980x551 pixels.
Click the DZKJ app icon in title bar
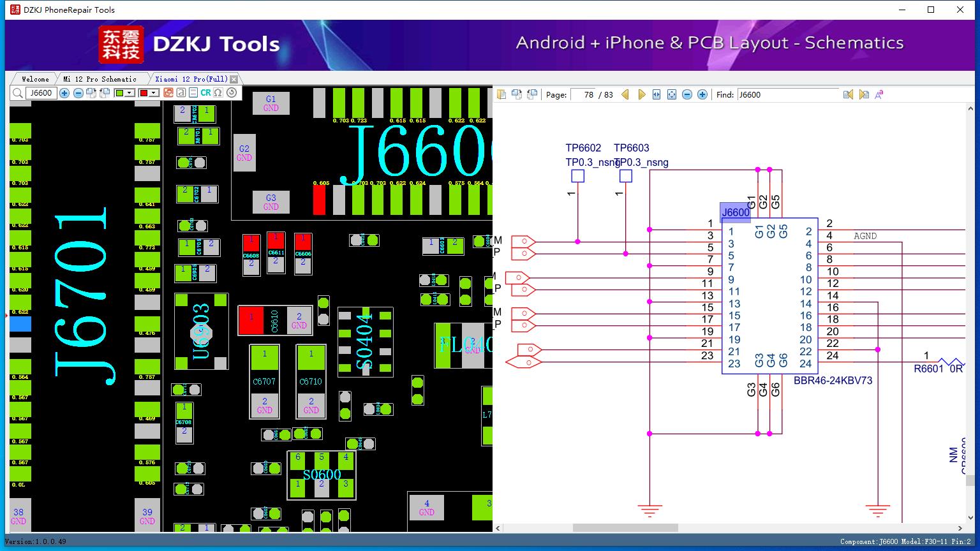(x=15, y=10)
